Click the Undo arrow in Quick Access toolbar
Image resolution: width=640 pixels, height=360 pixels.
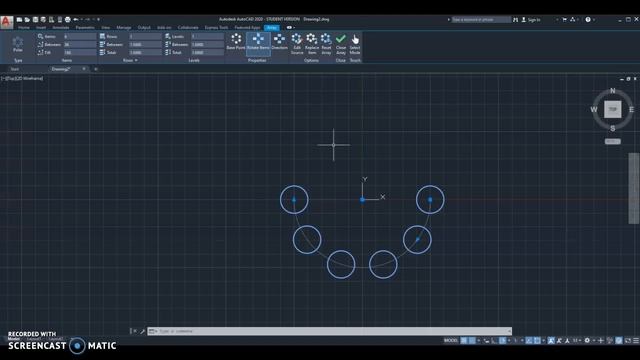pyautogui.click(x=76, y=20)
